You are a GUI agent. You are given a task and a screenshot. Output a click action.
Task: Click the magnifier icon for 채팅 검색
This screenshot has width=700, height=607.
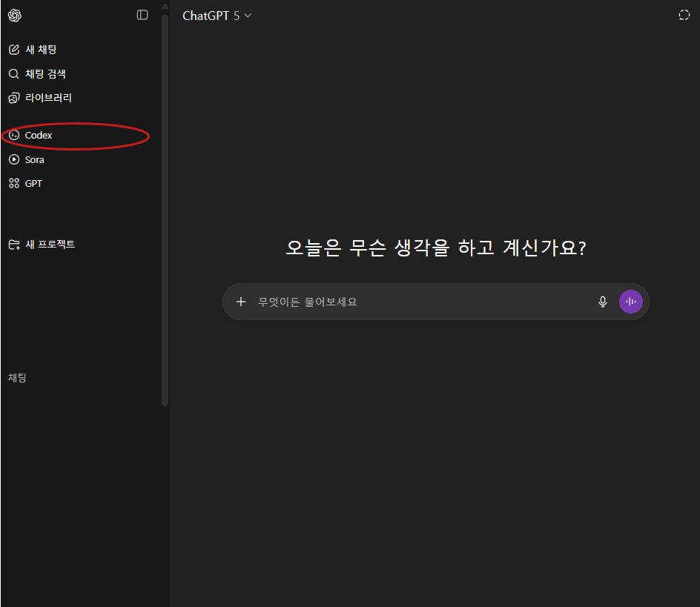[13, 74]
